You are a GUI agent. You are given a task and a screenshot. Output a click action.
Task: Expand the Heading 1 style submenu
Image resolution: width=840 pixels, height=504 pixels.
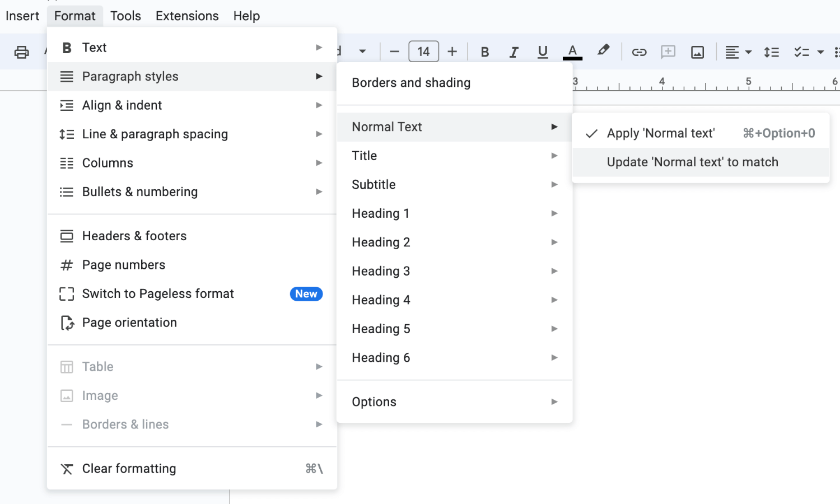point(455,213)
